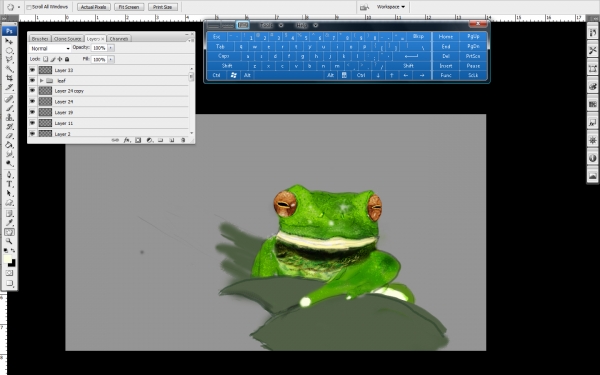Screen dimensions: 600x375
Task: Create new adjustment layer
Action: click(150, 140)
